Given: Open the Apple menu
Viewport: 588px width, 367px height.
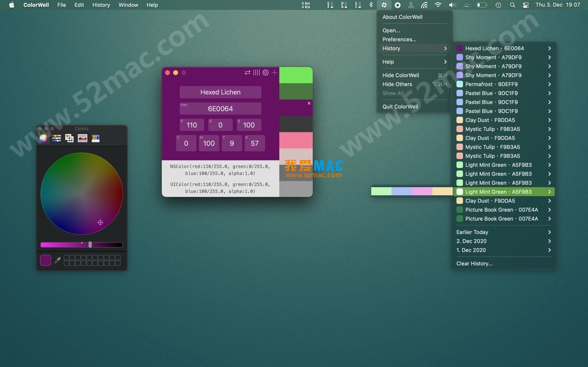Looking at the screenshot, I should 12,5.
